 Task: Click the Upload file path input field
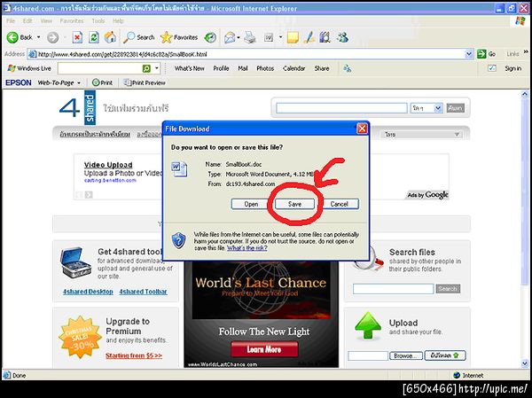click(368, 355)
